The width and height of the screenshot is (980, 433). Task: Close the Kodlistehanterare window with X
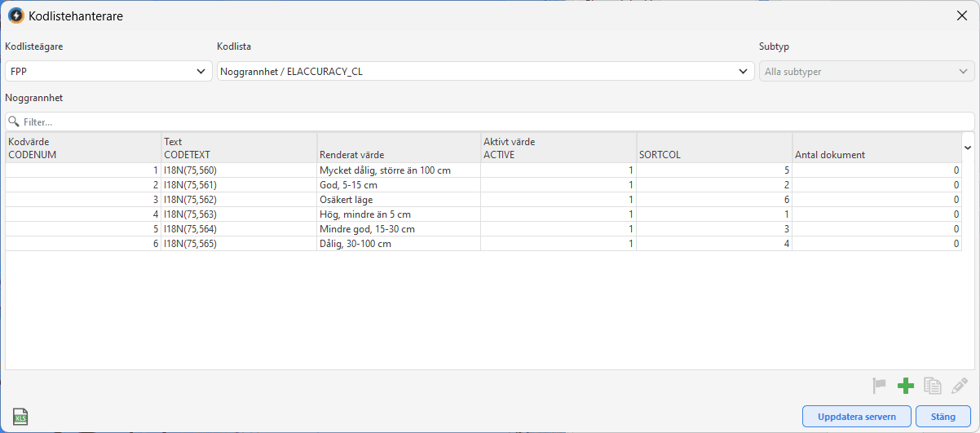click(962, 15)
